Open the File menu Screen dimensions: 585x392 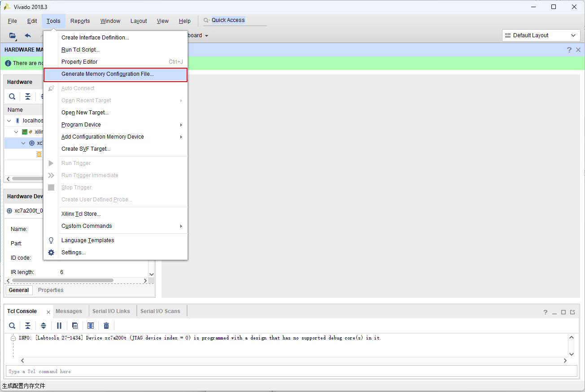click(13, 21)
